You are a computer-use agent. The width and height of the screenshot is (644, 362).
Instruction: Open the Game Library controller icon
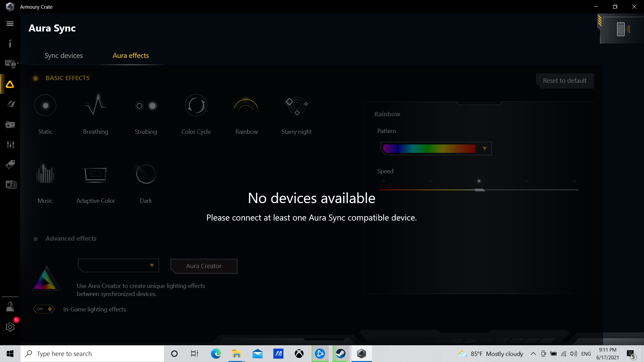pos(10,125)
